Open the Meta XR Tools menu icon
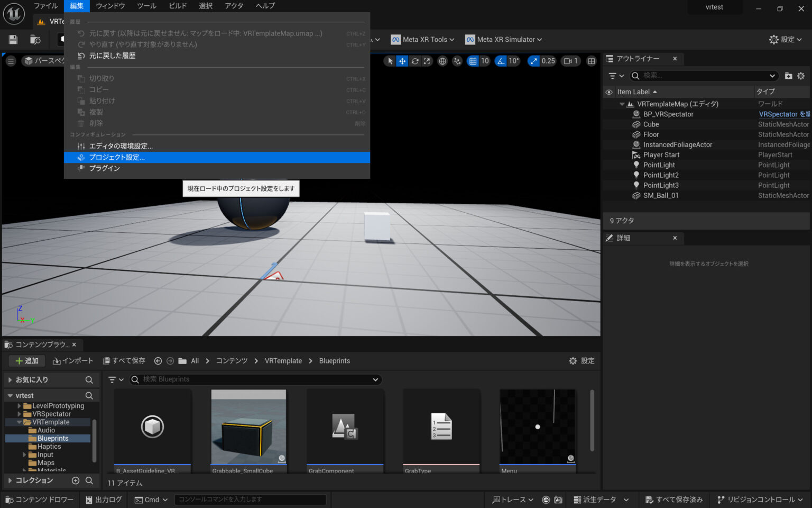Image resolution: width=812 pixels, height=508 pixels. tap(395, 39)
